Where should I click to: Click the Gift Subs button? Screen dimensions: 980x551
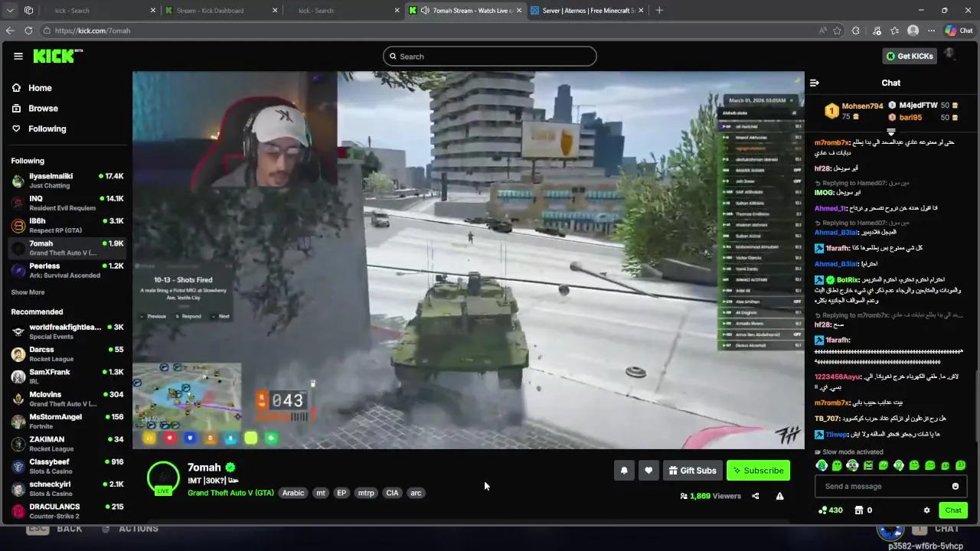tap(692, 471)
